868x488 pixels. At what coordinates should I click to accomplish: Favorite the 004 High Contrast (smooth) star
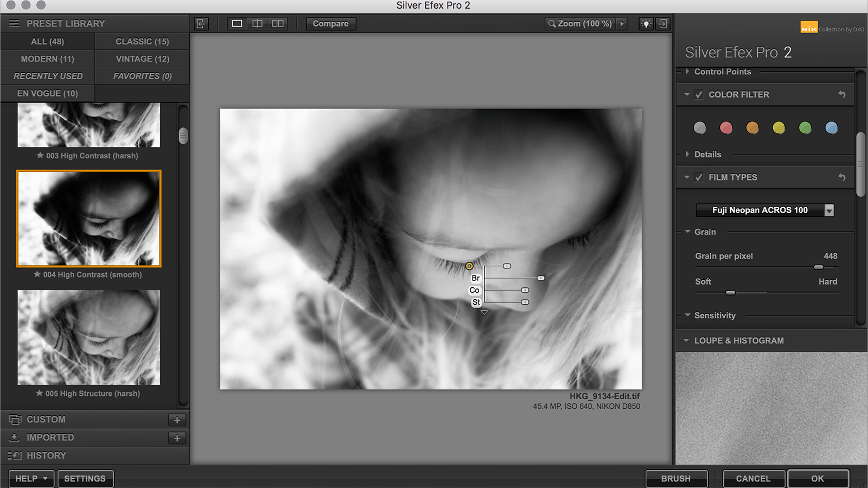click(x=37, y=274)
